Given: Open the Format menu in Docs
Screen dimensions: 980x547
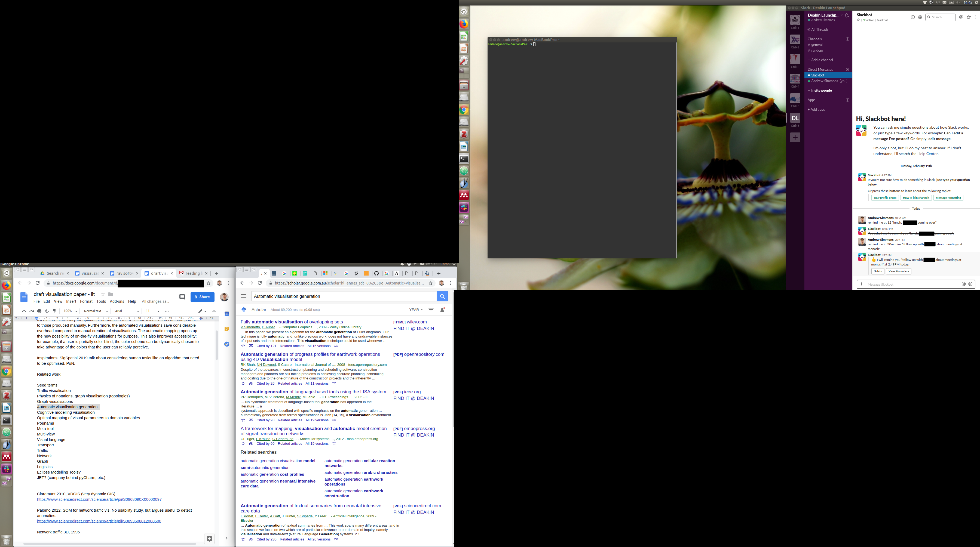Looking at the screenshot, I should (86, 301).
